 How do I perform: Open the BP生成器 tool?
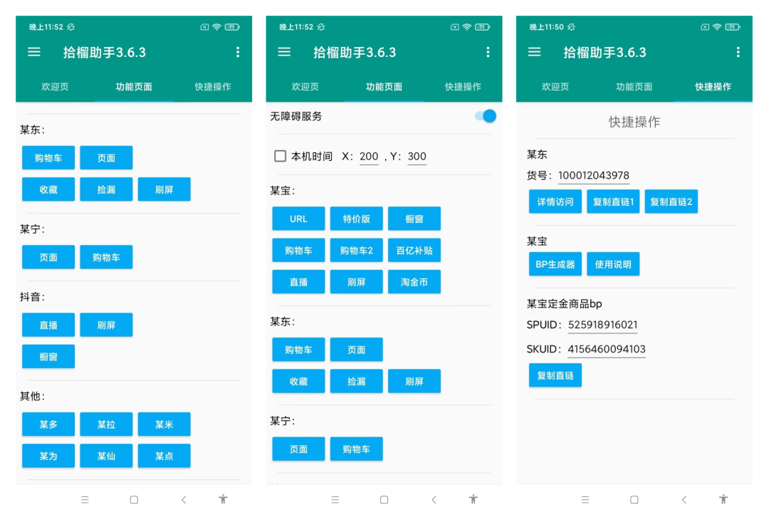pyautogui.click(x=555, y=264)
